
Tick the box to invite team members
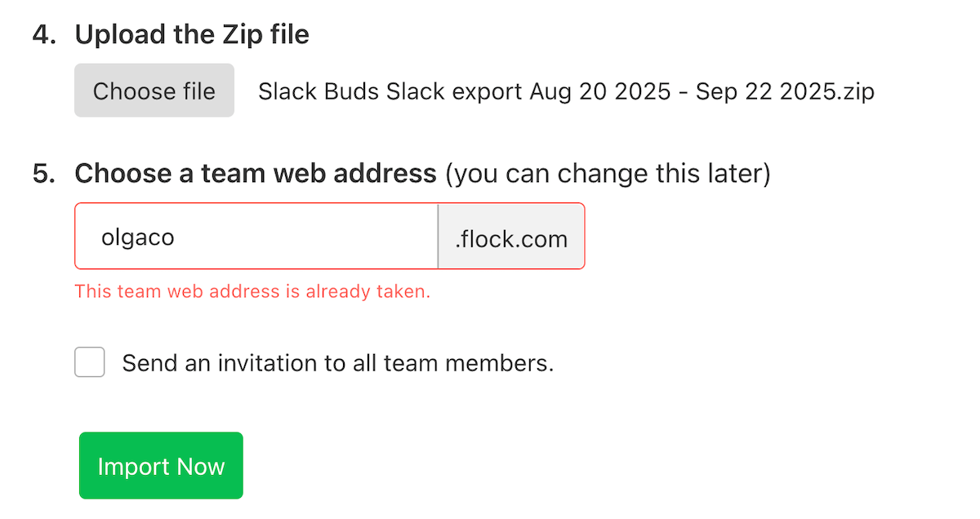pos(90,362)
